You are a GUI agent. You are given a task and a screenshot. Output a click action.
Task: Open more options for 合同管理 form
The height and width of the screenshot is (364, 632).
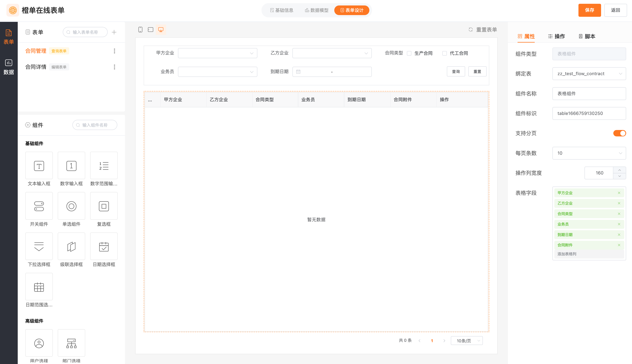(x=115, y=51)
